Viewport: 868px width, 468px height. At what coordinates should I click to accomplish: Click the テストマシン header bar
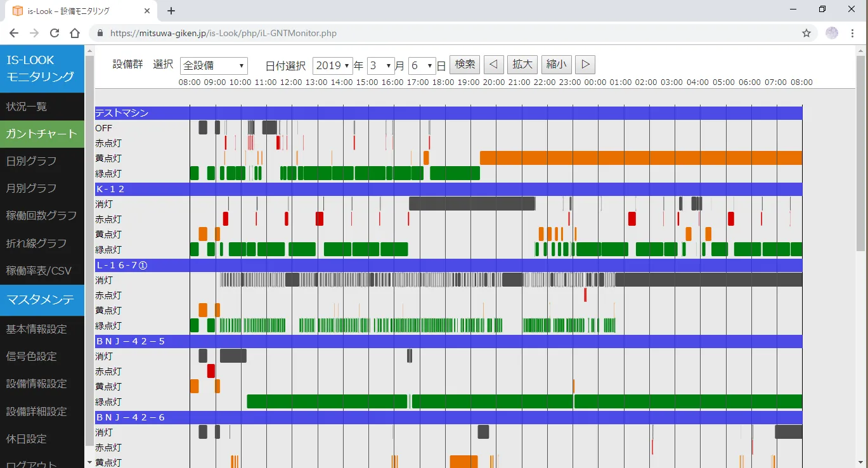pyautogui.click(x=448, y=113)
